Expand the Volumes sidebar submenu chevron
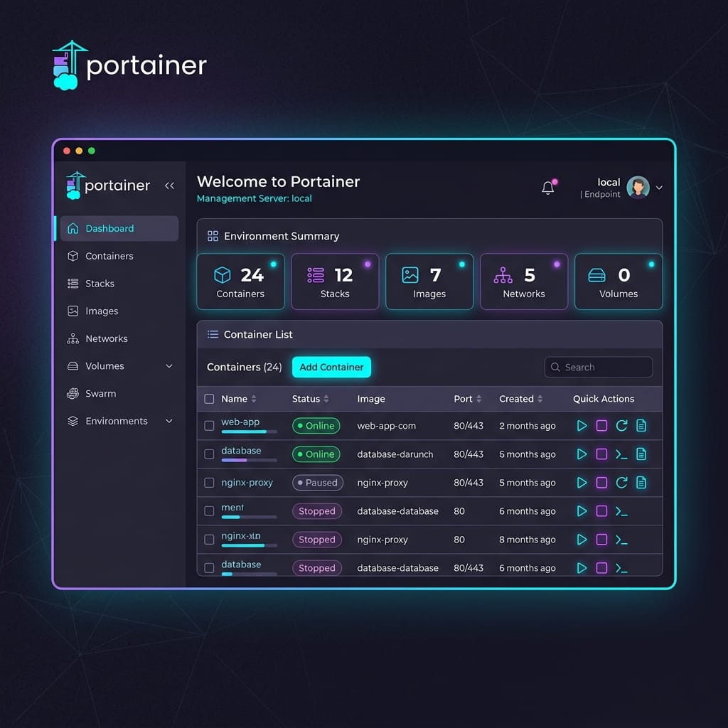Screen dimensions: 728x728 pos(169,366)
